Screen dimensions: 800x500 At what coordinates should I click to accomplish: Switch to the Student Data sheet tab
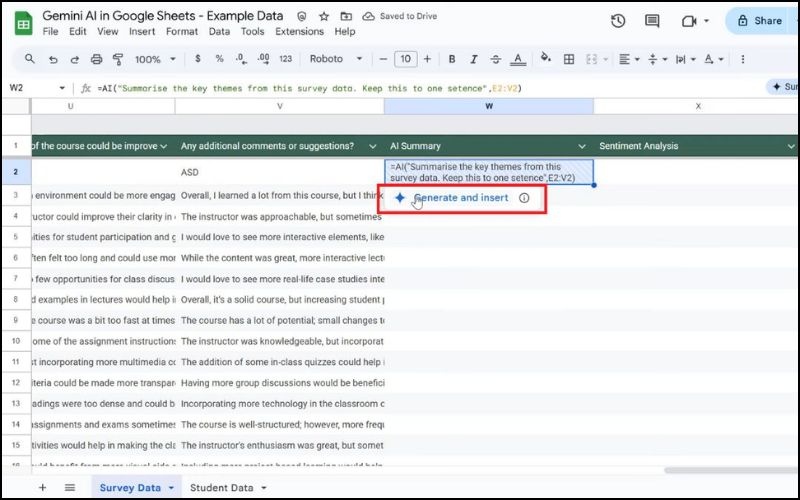pos(228,487)
